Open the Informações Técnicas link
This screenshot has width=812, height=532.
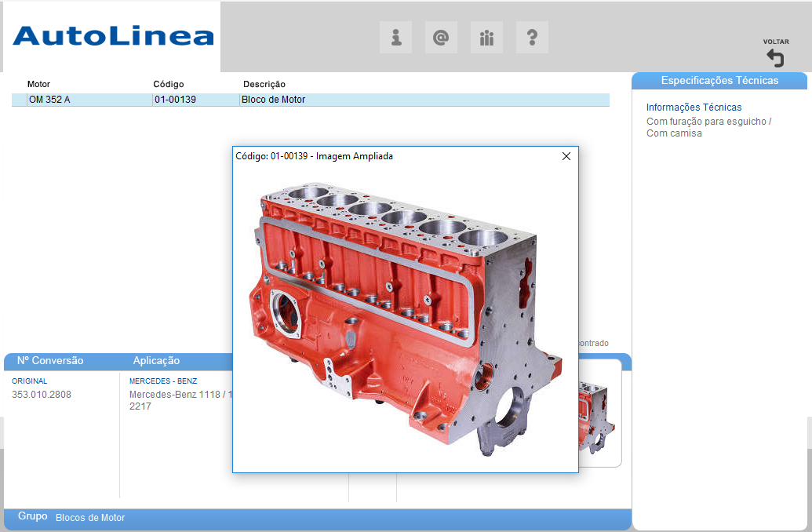click(694, 107)
